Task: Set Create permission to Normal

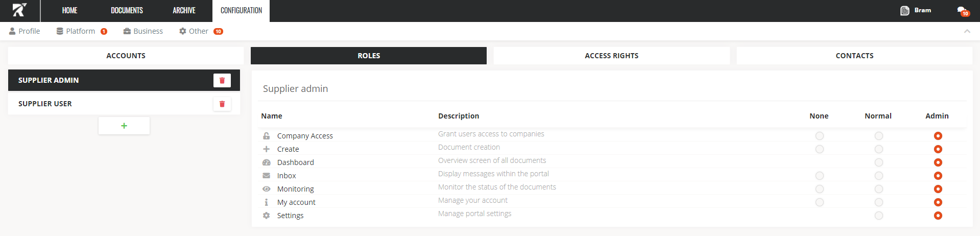Action: (x=878, y=149)
